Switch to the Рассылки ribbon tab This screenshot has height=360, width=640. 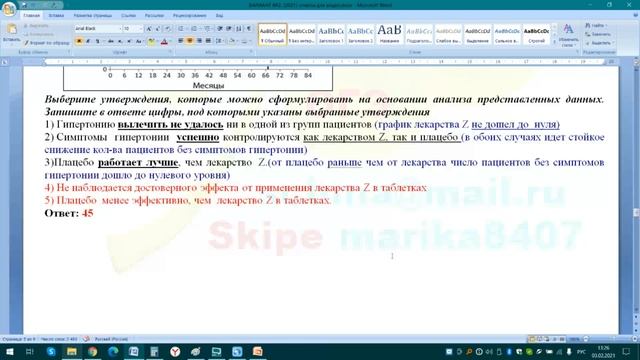coord(154,16)
